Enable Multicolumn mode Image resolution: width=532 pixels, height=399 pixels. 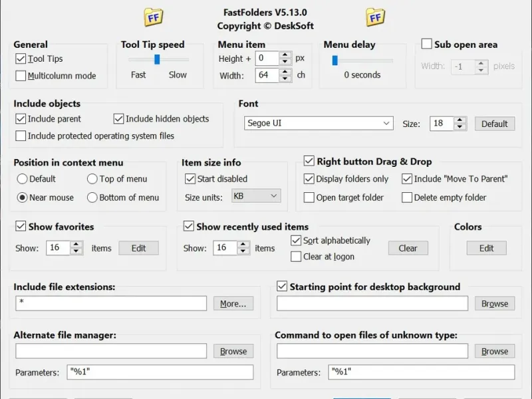tap(21, 76)
